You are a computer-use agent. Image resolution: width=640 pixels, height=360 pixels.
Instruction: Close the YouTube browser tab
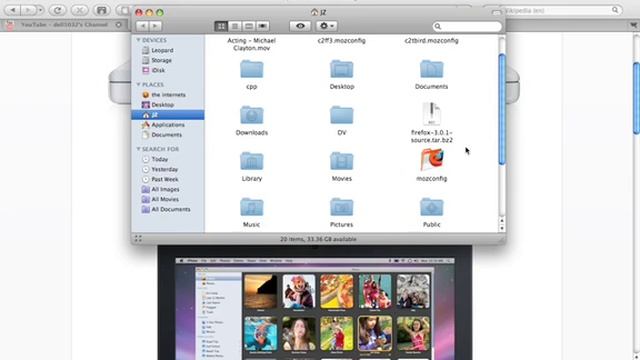[x=118, y=25]
